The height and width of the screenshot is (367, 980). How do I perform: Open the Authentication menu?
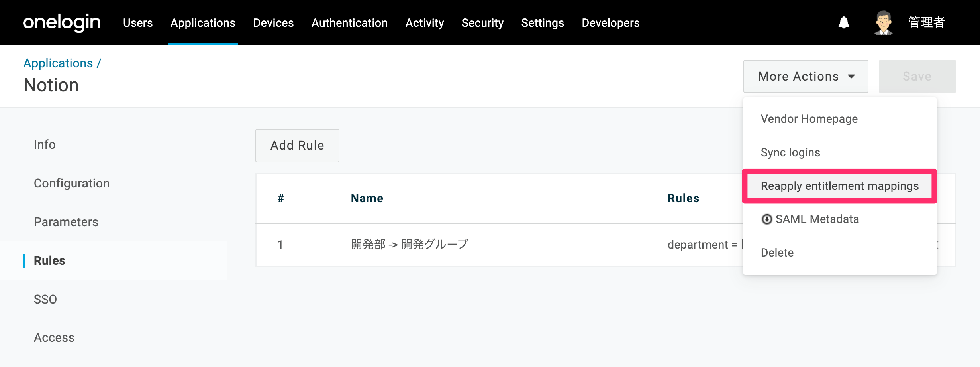pyautogui.click(x=349, y=23)
